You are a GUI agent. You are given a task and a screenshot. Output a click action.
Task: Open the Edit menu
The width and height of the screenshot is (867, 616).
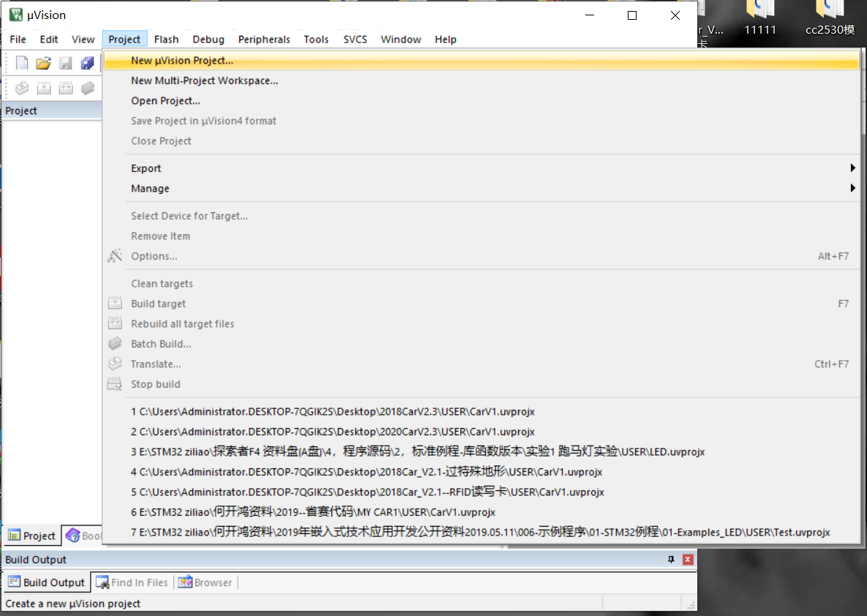pyautogui.click(x=49, y=40)
